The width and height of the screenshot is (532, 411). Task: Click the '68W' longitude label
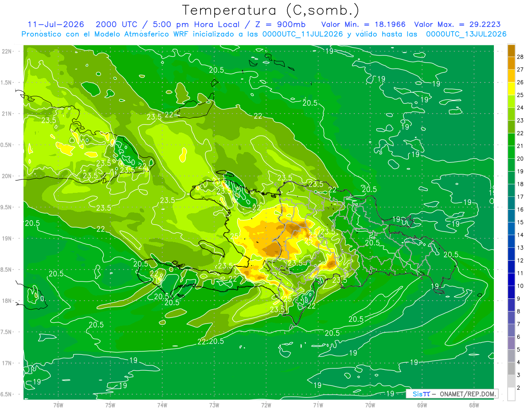474,406
